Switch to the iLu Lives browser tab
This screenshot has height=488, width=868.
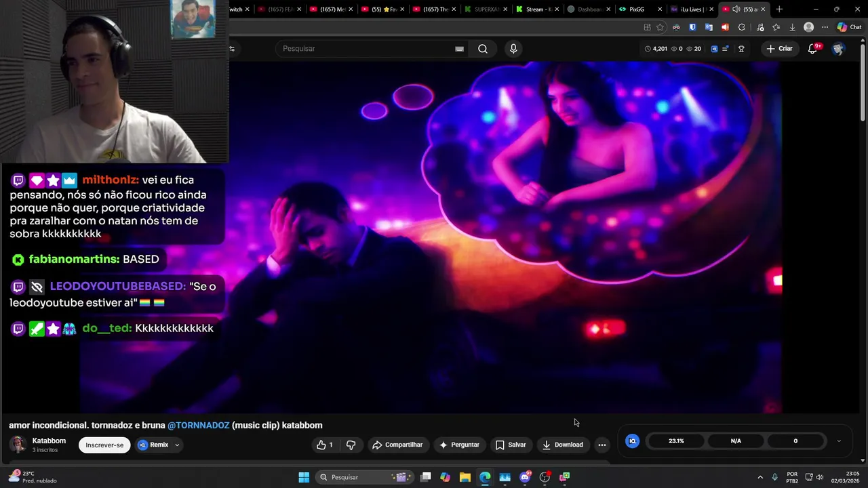coord(691,9)
